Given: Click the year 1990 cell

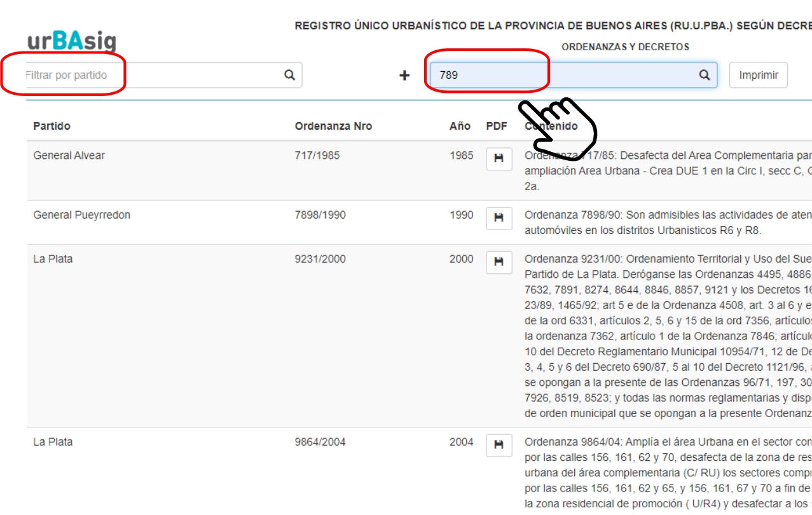Looking at the screenshot, I should click(x=461, y=215).
